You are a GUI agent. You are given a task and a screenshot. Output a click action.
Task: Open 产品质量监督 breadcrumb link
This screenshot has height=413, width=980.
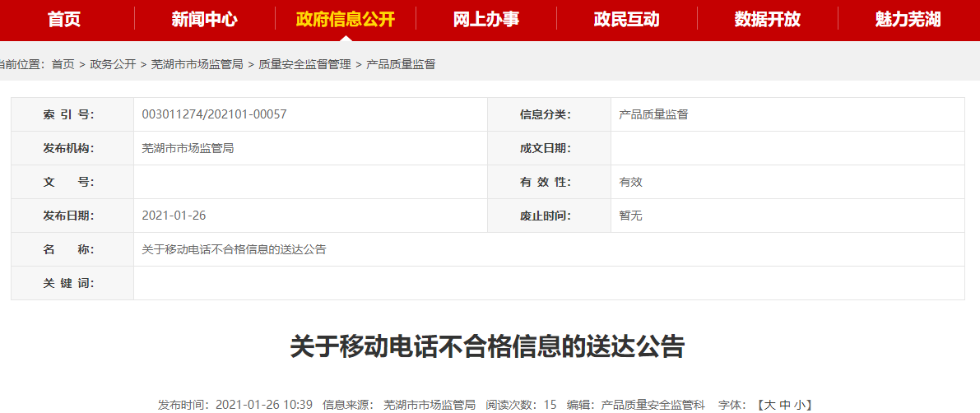point(401,63)
